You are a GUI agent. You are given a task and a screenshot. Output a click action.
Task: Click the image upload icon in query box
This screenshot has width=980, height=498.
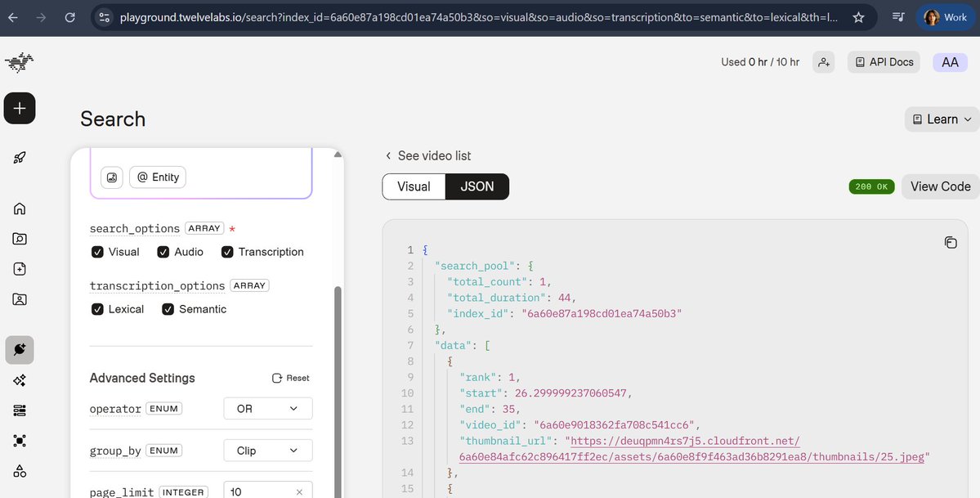tap(112, 177)
